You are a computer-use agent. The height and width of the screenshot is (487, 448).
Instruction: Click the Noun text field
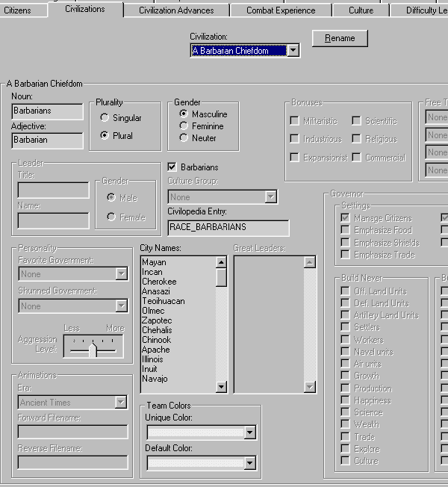coord(47,111)
